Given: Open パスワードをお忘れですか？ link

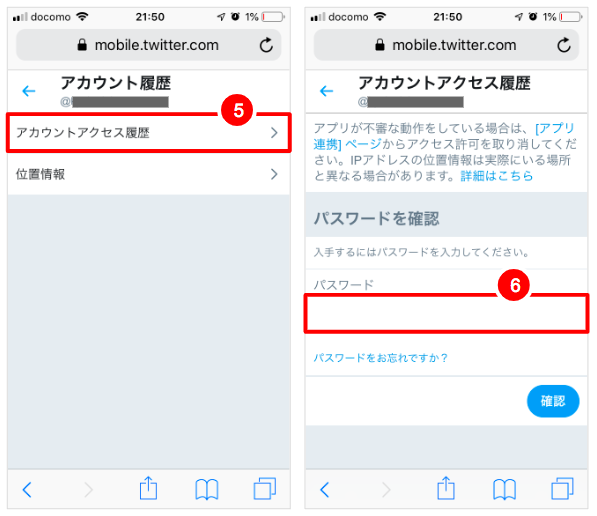Looking at the screenshot, I should 380,358.
